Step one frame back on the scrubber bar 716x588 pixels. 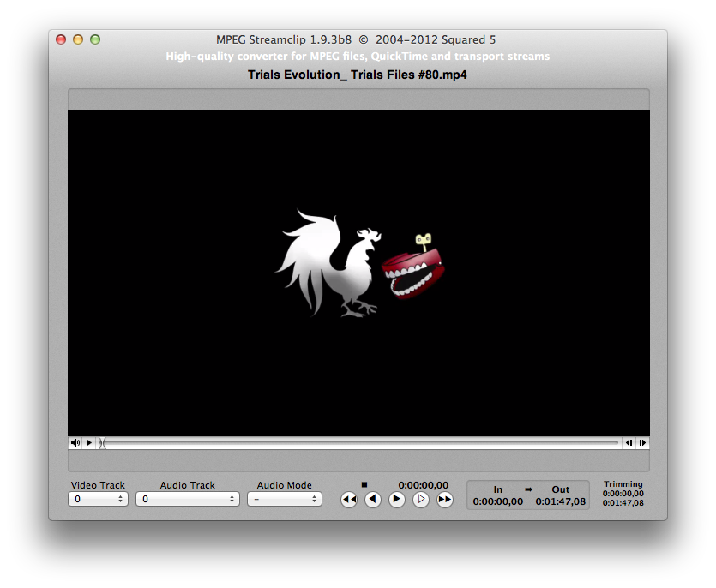pos(629,443)
